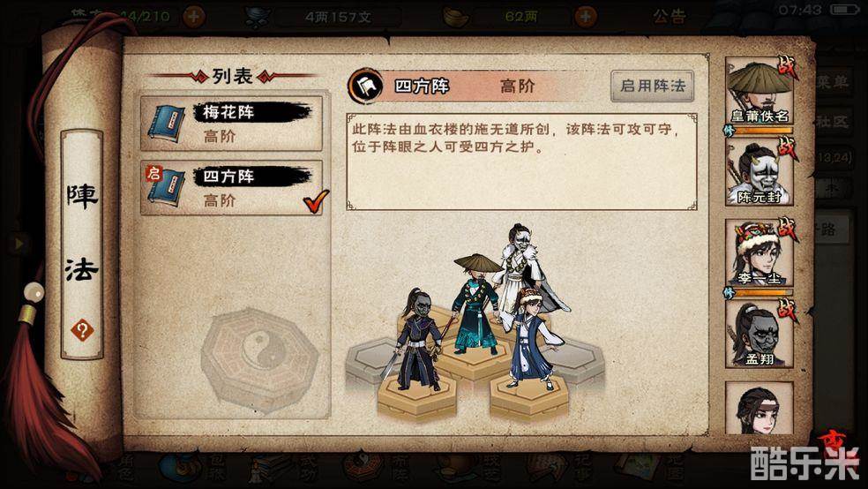This screenshot has height=489, width=868.
Task: Select the 李一尘 character portrait
Action: pyautogui.click(x=759, y=252)
